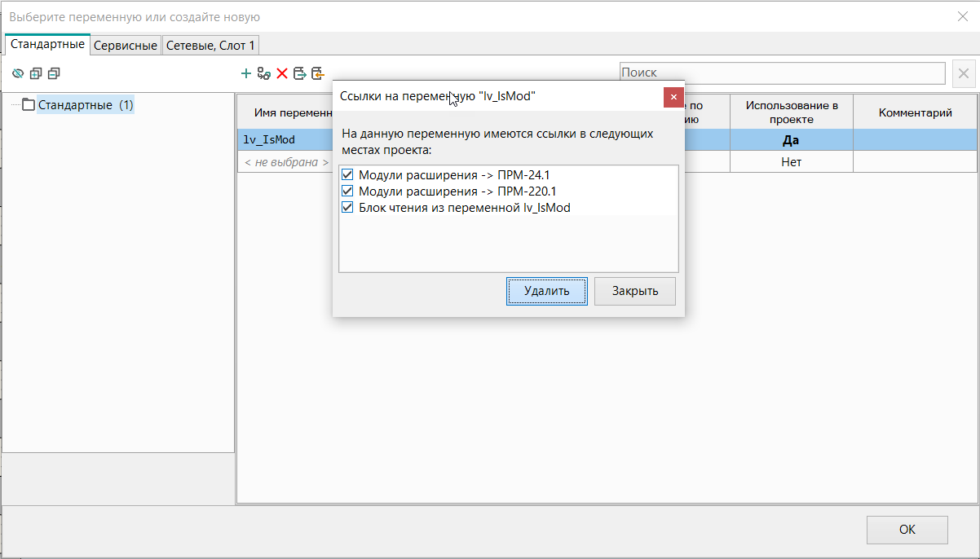980x559 pixels.
Task: Uncheck Модули расширения -> ПРМ-24.1 checkbox
Action: pyautogui.click(x=348, y=175)
